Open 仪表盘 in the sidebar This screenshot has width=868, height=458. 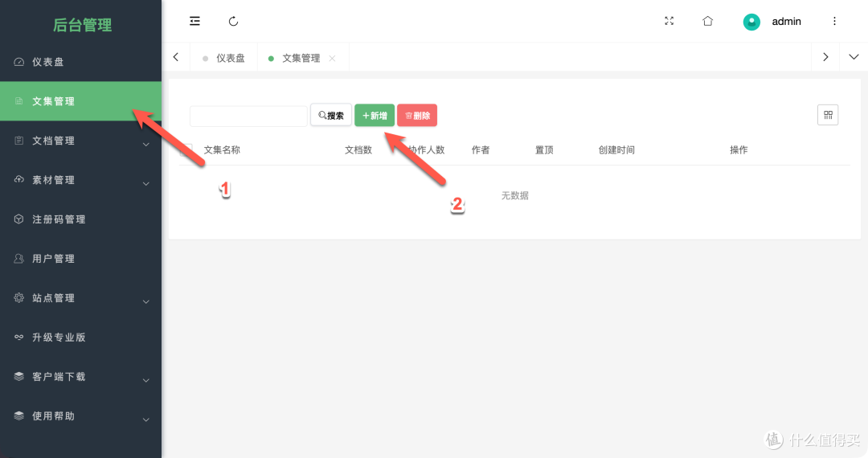pyautogui.click(x=81, y=62)
